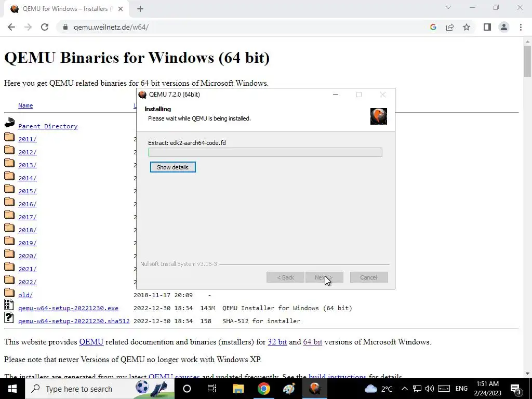Screen dimensions: 532x399
Task: Open the Chrome profile avatar
Action: [x=504, y=27]
